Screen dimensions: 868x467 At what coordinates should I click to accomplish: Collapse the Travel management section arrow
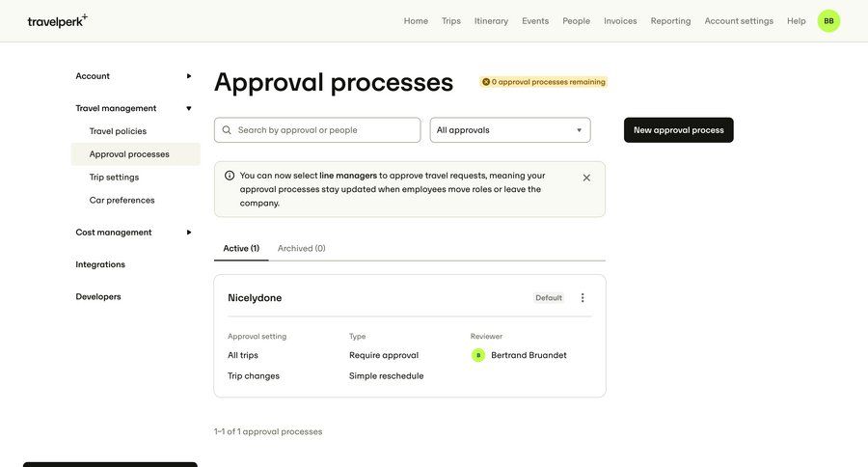189,108
